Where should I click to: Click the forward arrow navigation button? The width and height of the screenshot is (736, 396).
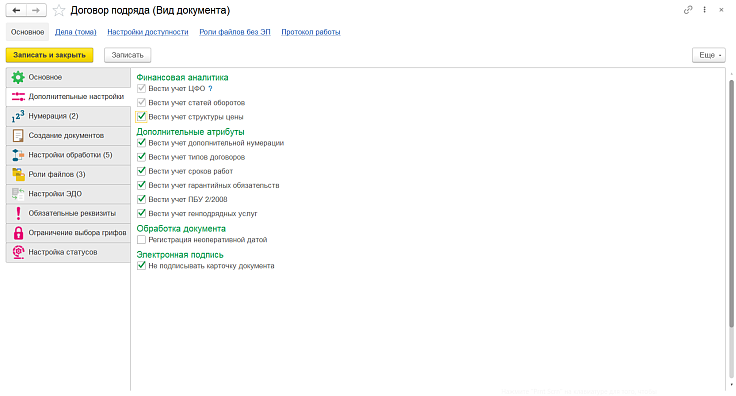36,10
